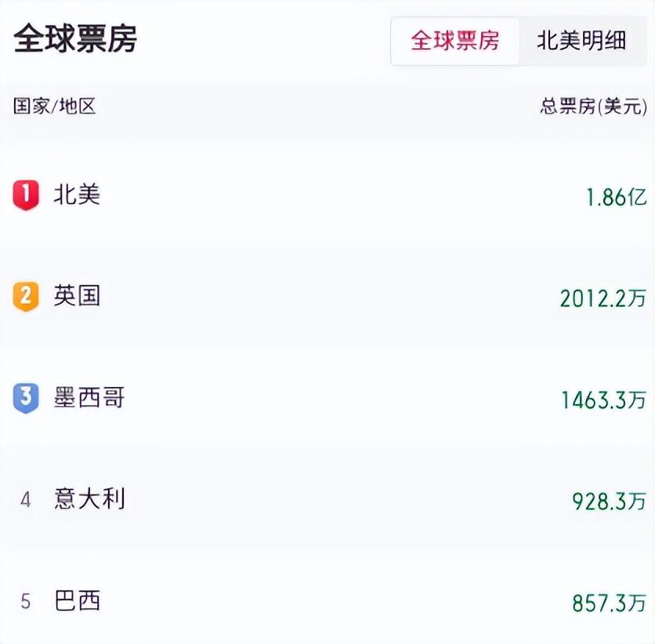Image resolution: width=655 pixels, height=644 pixels.
Task: Open the 北美明细 tab
Action: 581,41
